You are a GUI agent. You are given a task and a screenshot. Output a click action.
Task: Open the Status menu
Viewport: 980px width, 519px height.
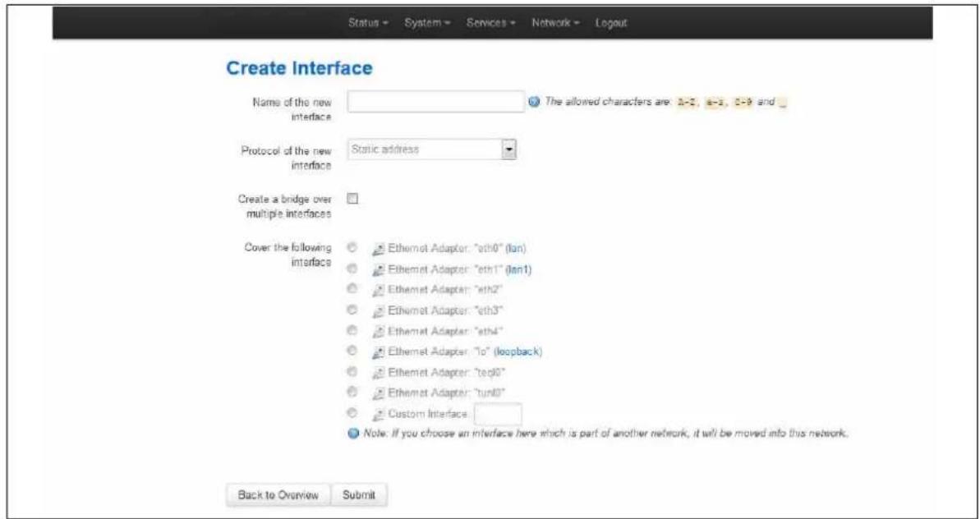point(368,22)
